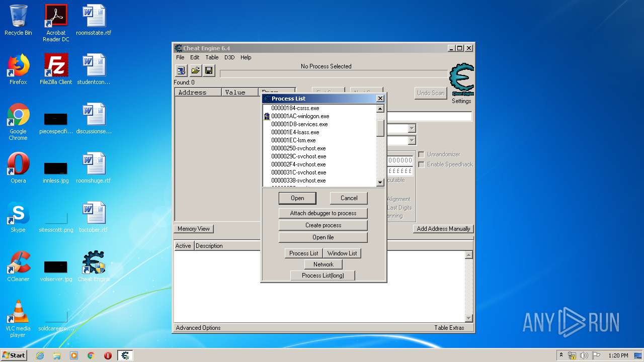The height and width of the screenshot is (362, 644).
Task: Open Memory View window
Action: 194,229
